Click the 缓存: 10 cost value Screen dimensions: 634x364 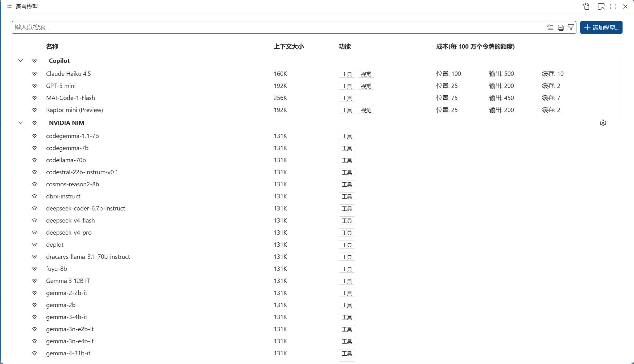pos(553,74)
